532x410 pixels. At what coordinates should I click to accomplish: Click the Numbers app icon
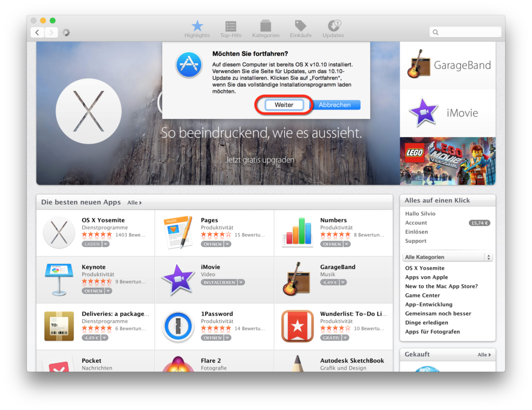point(298,232)
